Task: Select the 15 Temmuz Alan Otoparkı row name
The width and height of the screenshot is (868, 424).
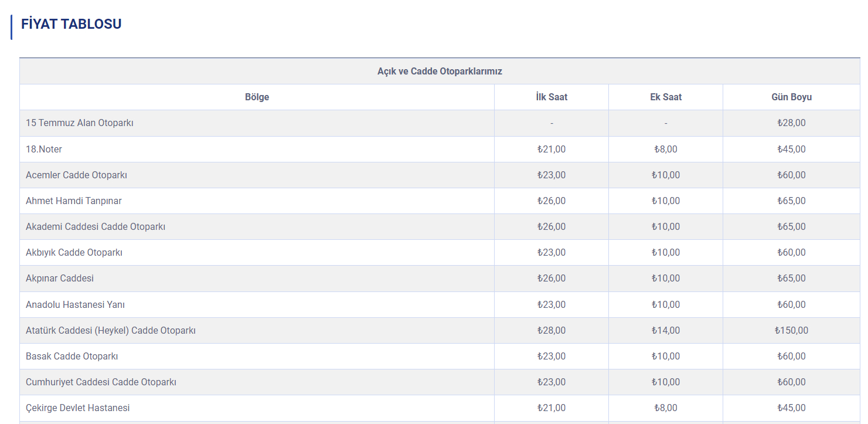Action: (x=80, y=123)
